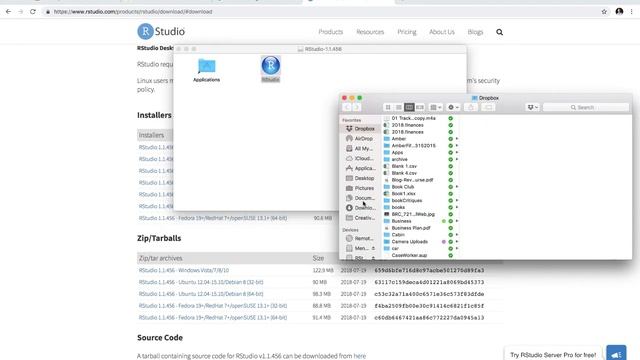Open the browser profile avatar
The image size is (640, 360).
[x=619, y=11]
